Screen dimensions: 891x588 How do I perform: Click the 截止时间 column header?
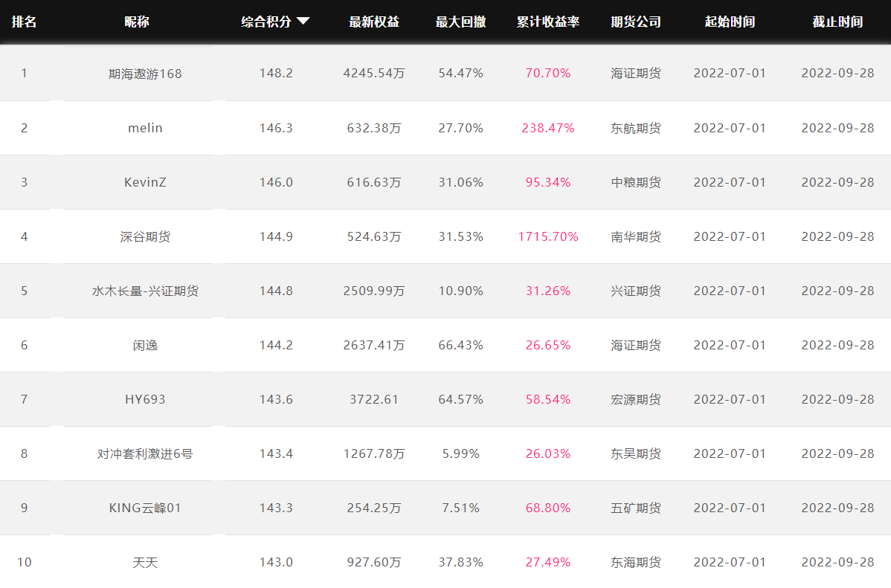837,22
